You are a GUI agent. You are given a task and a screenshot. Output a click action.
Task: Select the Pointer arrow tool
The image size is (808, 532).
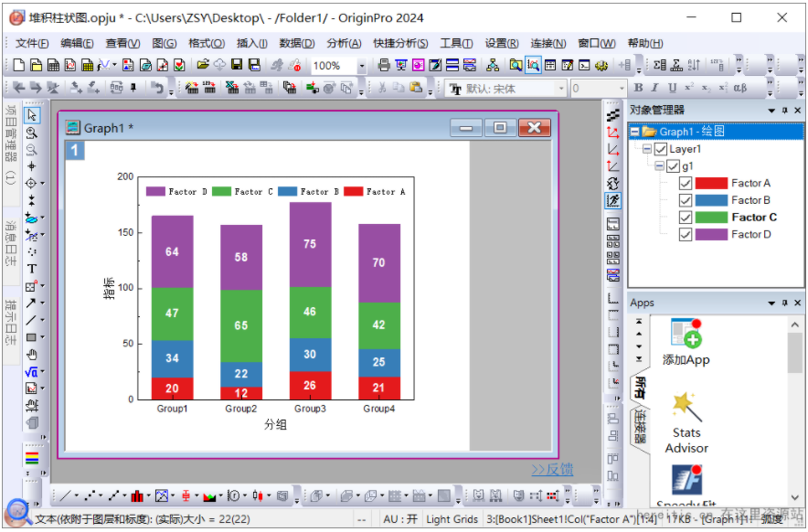(32, 114)
